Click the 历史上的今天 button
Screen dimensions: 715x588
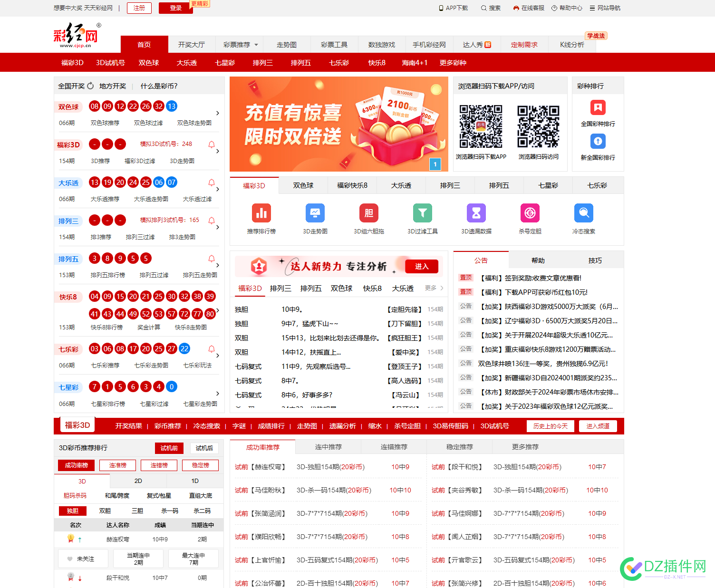(551, 426)
